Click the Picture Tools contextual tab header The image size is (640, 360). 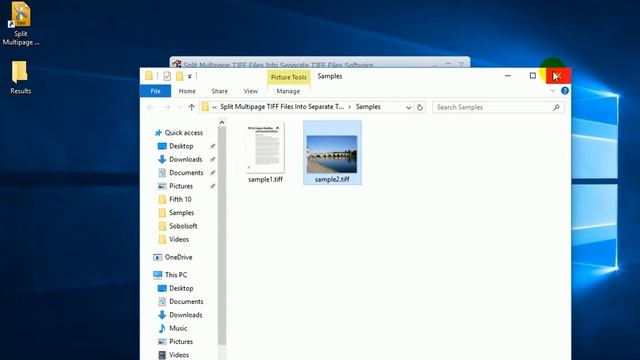pos(289,77)
